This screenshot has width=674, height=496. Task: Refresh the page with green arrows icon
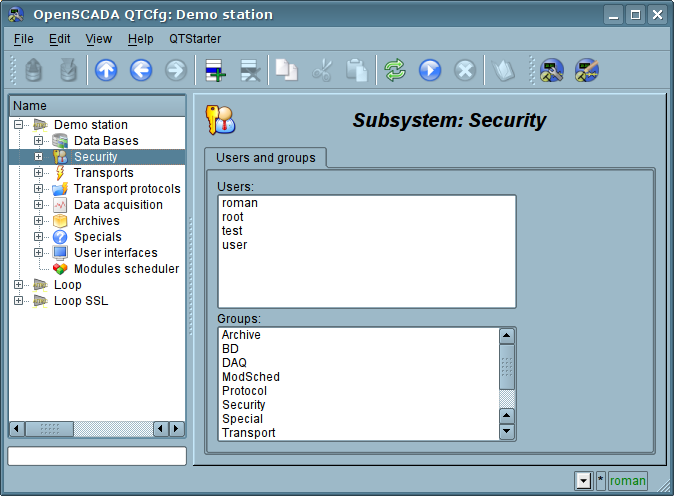click(395, 70)
